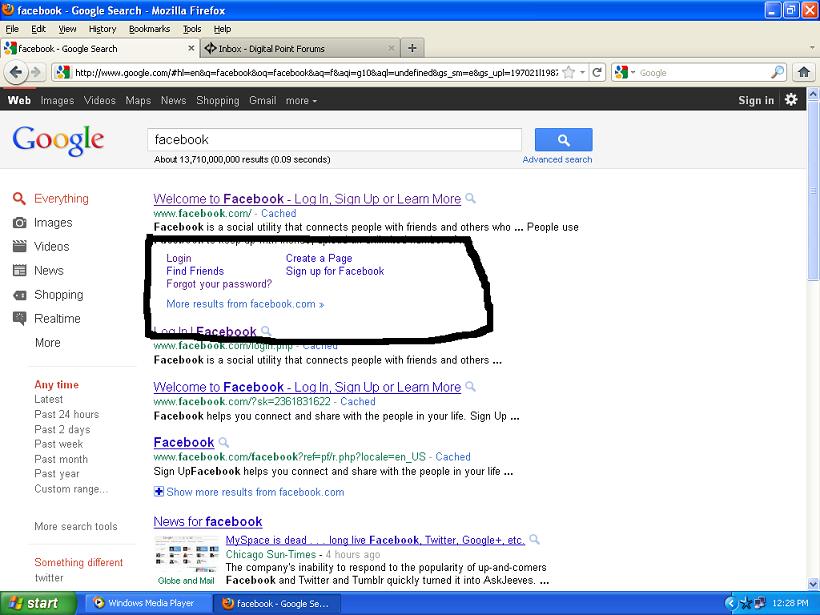
Task: Expand More search tools in sidebar
Action: point(76,526)
